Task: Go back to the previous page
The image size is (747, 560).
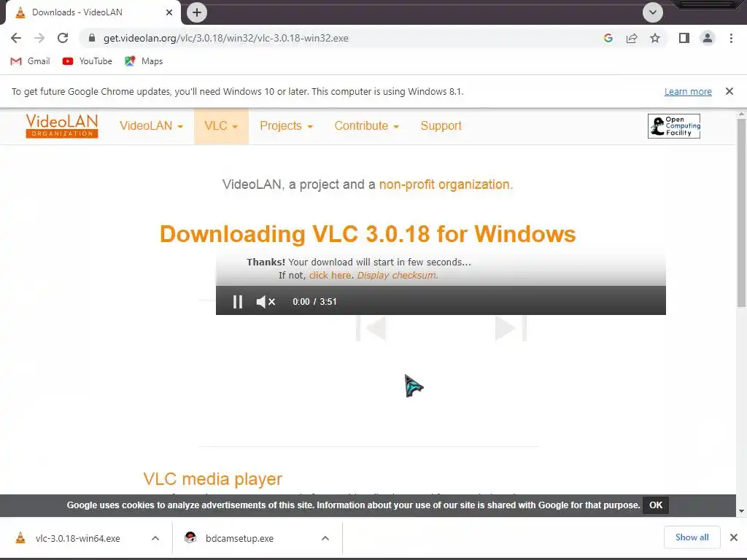Action: pyautogui.click(x=16, y=38)
